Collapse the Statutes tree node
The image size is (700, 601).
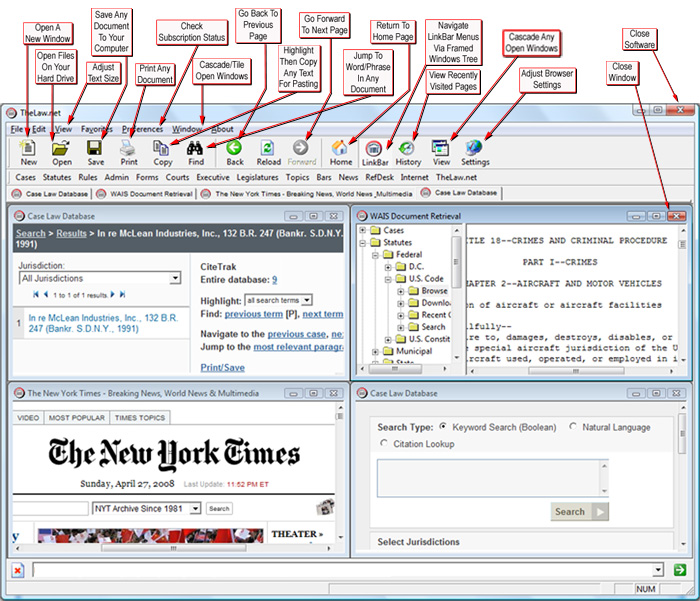(362, 242)
